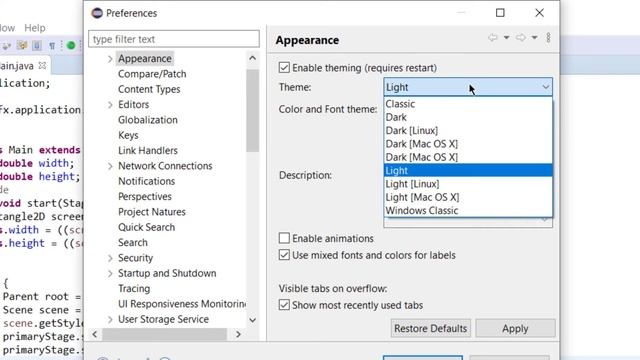Viewport: 640px width, 360px height.
Task: Select Keys in preferences tree
Action: click(128, 135)
